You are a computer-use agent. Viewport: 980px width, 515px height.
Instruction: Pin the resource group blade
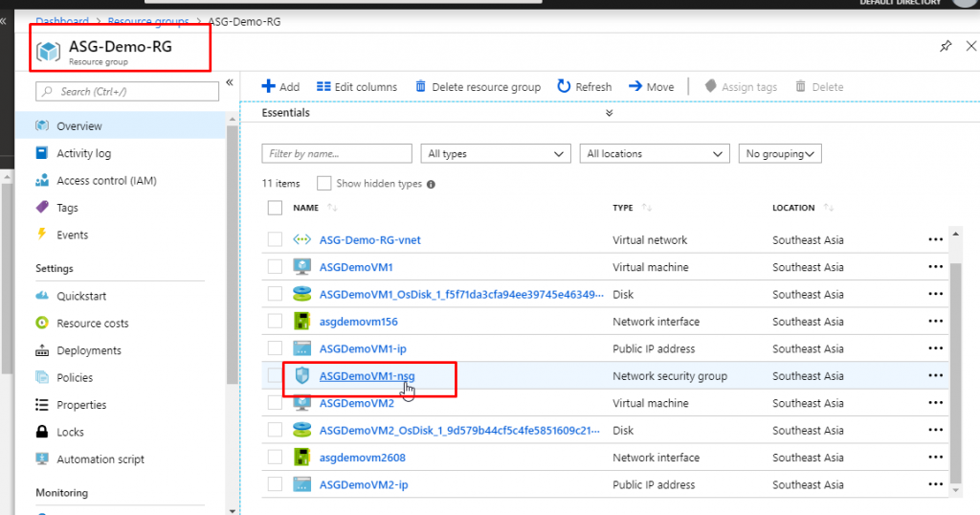point(946,46)
